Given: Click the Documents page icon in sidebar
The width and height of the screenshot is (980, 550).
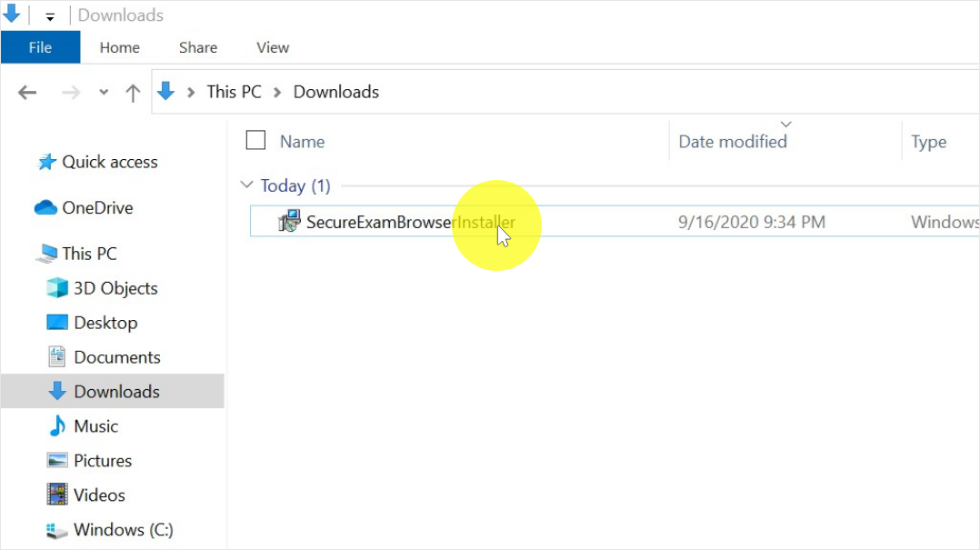Looking at the screenshot, I should (57, 356).
